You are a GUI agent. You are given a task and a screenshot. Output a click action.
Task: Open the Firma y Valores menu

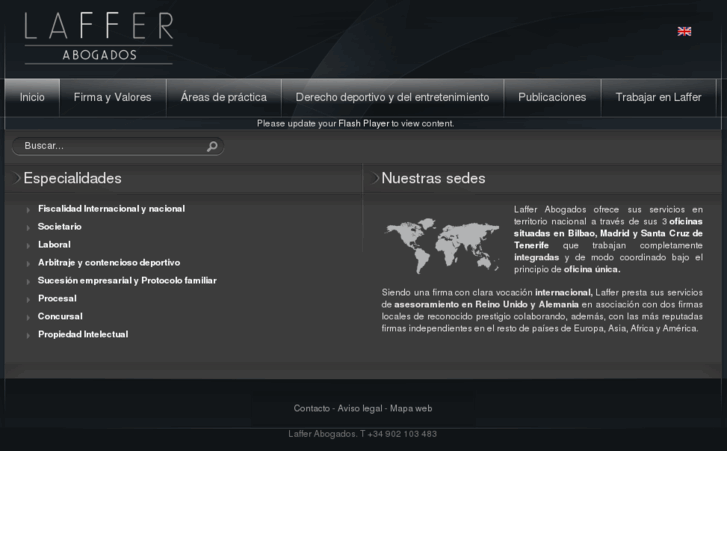113,97
